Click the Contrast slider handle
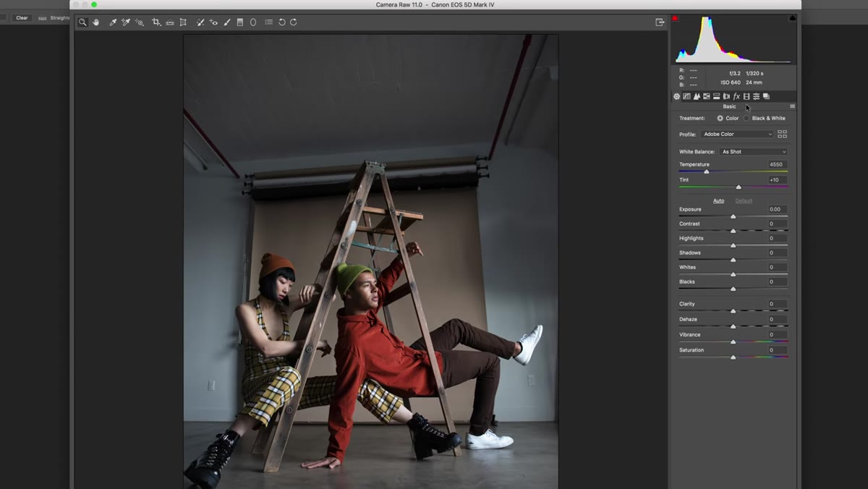The width and height of the screenshot is (868, 489). (x=733, y=231)
